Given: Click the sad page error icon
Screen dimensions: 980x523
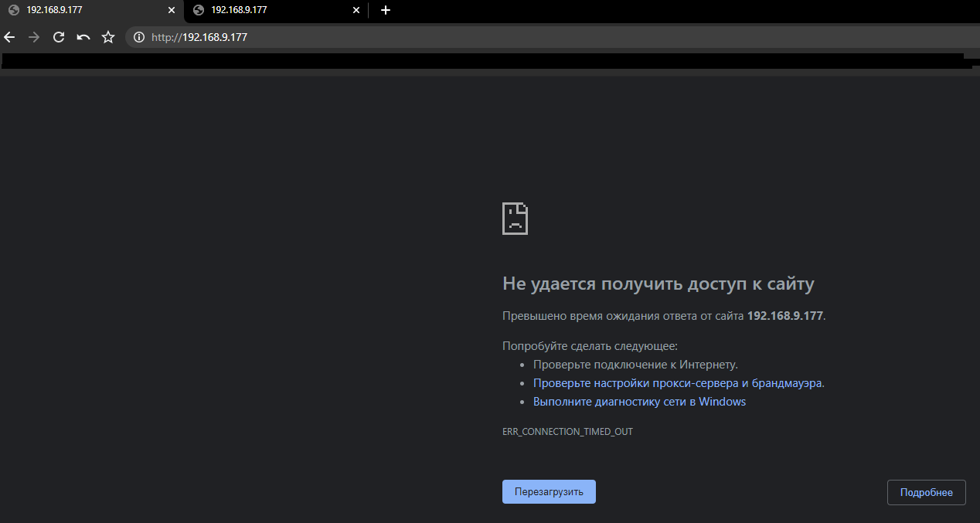Looking at the screenshot, I should click(516, 219).
